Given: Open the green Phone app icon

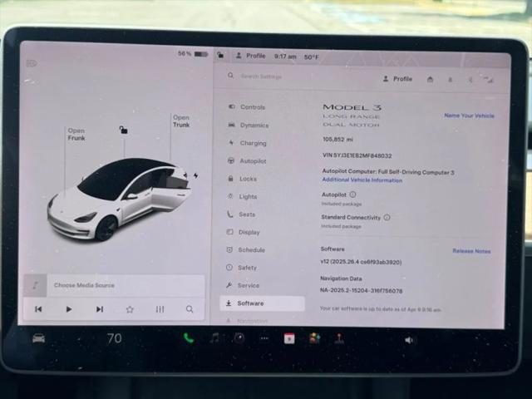Looking at the screenshot, I should (189, 338).
